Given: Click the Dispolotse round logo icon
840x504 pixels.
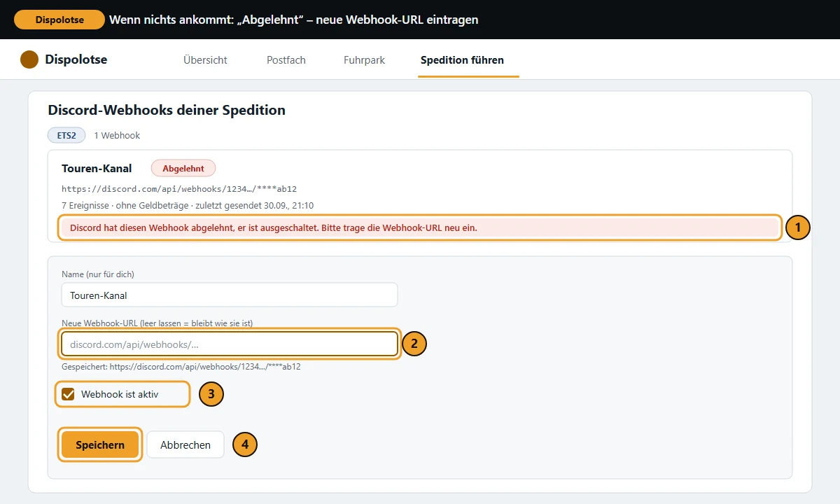Looking at the screenshot, I should 29,59.
